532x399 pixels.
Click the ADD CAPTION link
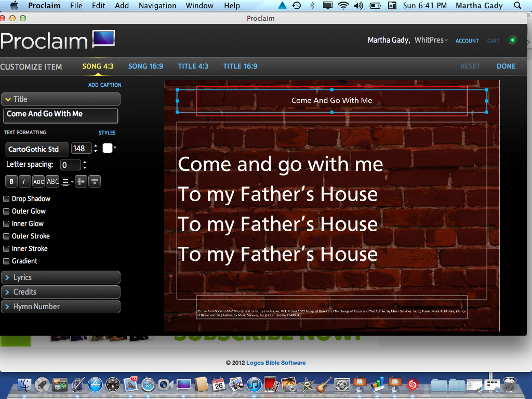(104, 85)
